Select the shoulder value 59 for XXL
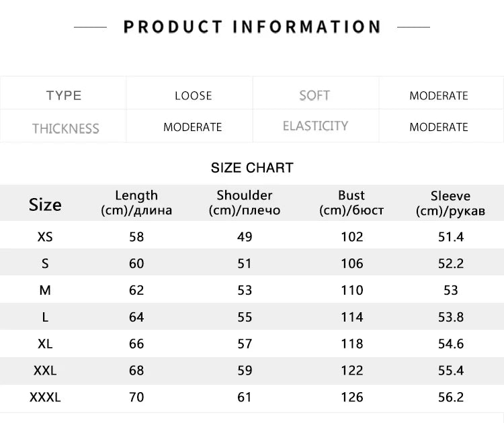Screen dimensions: 504x423 (x=245, y=371)
